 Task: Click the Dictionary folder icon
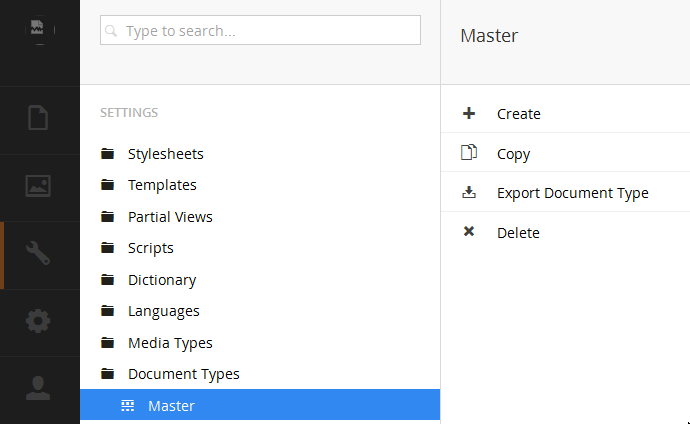tap(107, 279)
